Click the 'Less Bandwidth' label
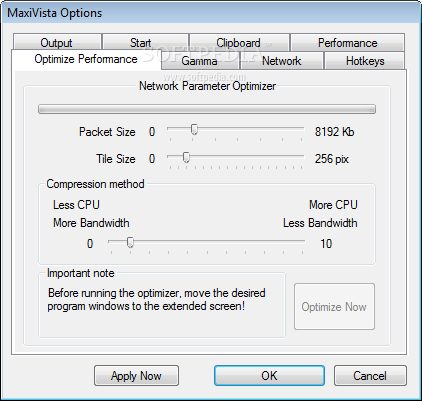Viewport: 422px width, 401px height. [x=320, y=223]
